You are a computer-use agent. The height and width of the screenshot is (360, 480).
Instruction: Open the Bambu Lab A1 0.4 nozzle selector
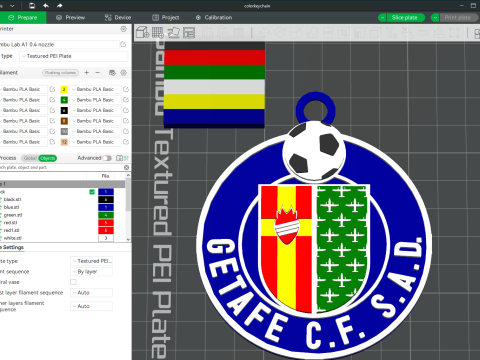point(59,44)
